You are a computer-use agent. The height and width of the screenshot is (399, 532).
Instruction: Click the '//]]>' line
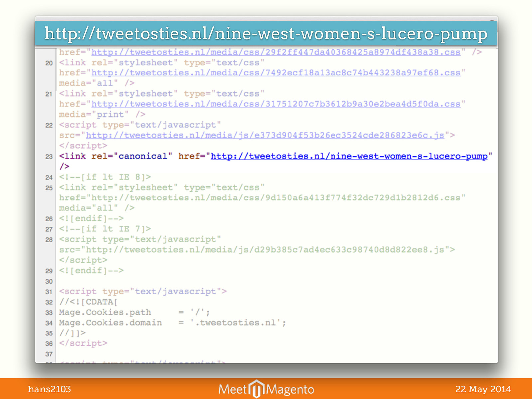[72, 333]
